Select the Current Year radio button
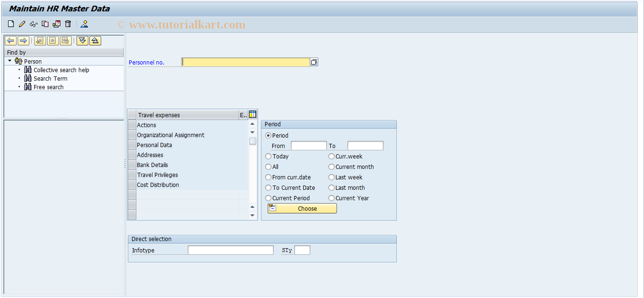The image size is (644, 298). tap(331, 198)
